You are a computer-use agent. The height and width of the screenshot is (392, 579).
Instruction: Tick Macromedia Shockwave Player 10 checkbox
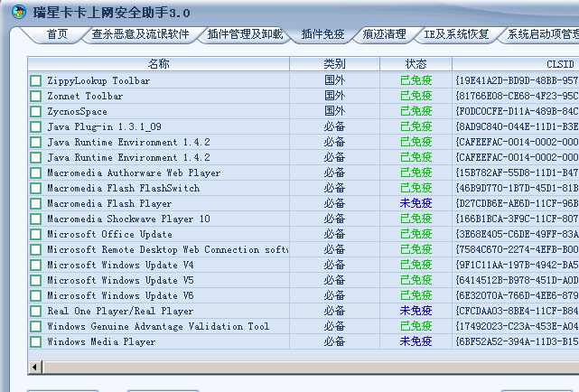[x=36, y=219]
